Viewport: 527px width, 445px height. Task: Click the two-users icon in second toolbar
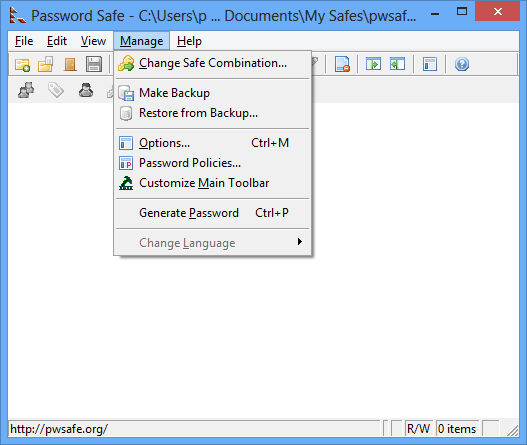26,90
